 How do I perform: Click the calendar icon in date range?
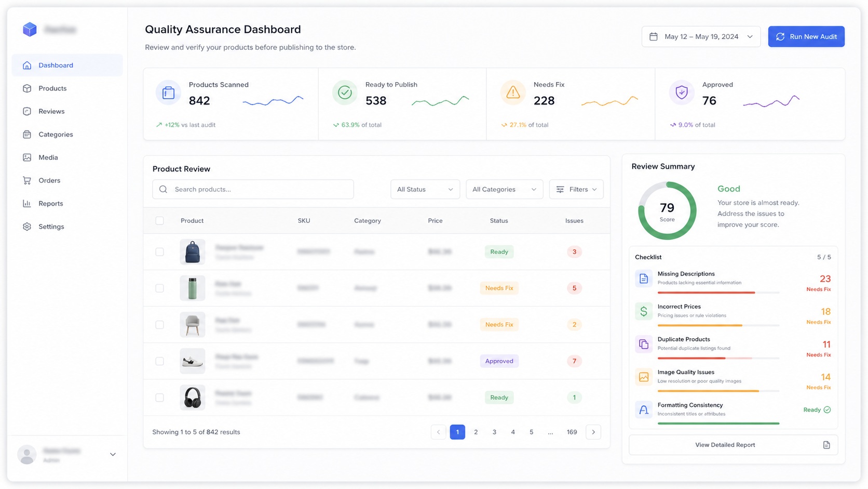(654, 36)
